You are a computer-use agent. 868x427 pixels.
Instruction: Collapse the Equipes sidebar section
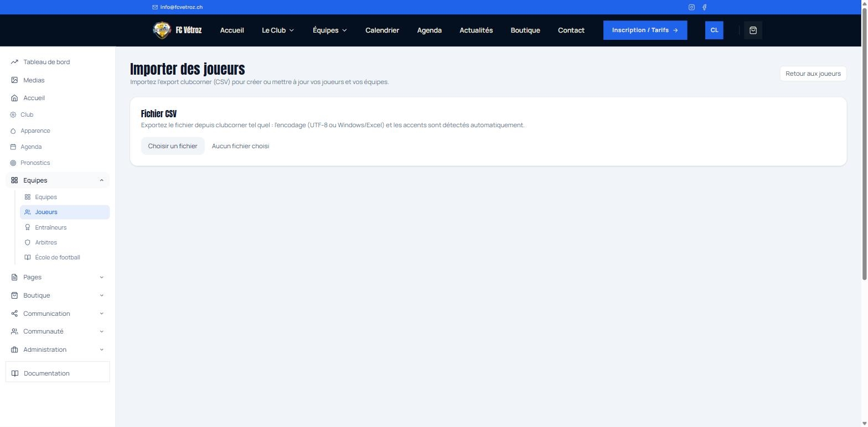[x=101, y=180]
